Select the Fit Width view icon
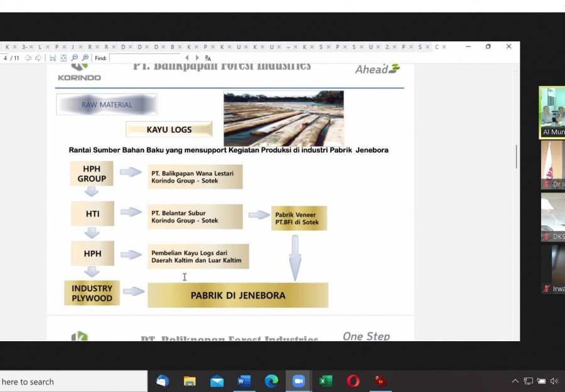 click(53, 58)
